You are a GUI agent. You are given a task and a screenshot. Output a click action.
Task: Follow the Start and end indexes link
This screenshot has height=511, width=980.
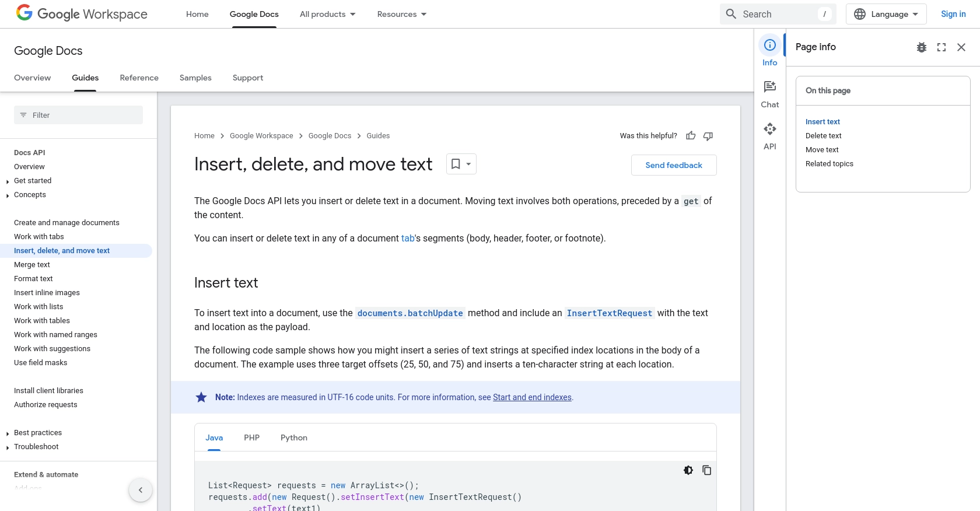[532, 397]
